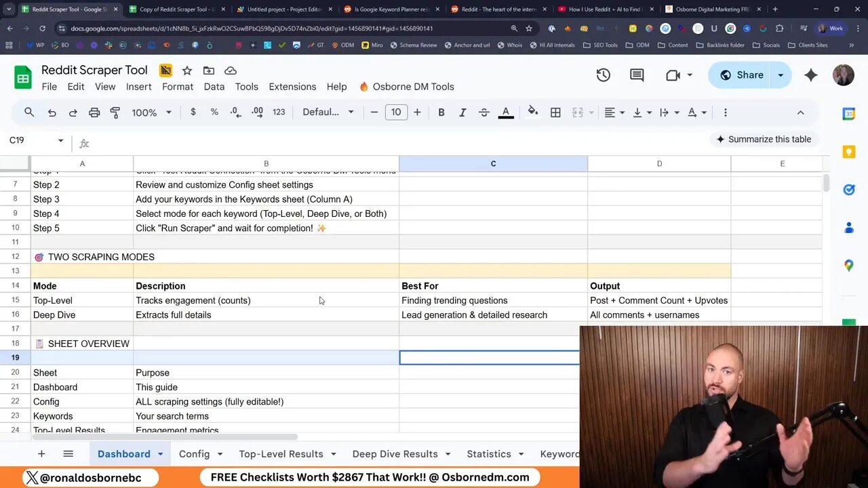Click the undo icon
Viewport: 868px width, 488px height.
click(52, 112)
